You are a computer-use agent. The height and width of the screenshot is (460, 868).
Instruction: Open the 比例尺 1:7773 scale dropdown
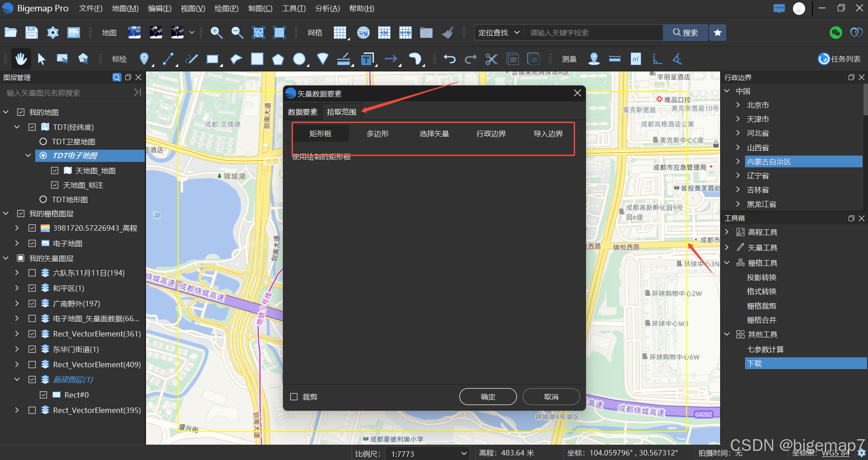point(429,453)
